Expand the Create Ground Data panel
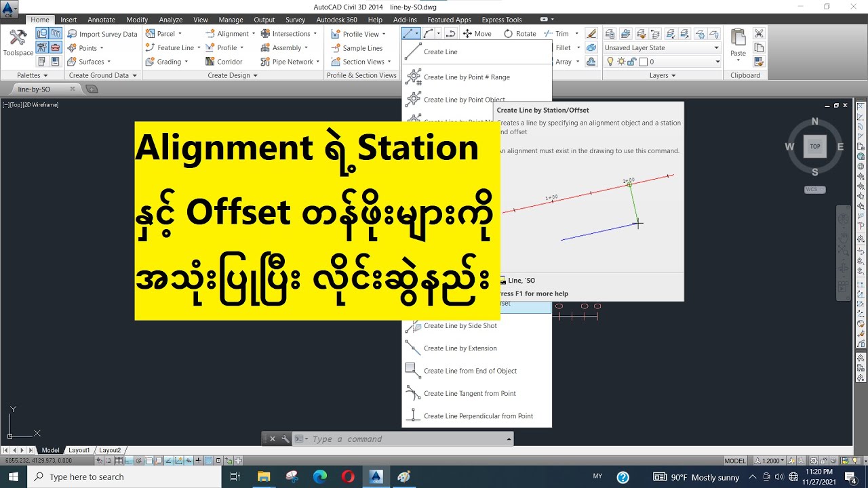Screen dimensions: 868x488 click(103, 75)
